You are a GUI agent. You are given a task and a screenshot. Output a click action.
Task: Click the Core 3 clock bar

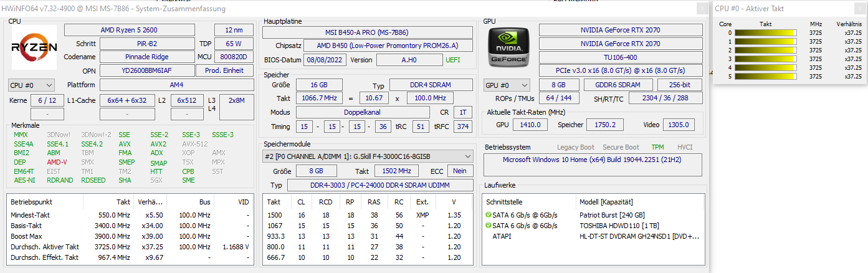pyautogui.click(x=766, y=59)
